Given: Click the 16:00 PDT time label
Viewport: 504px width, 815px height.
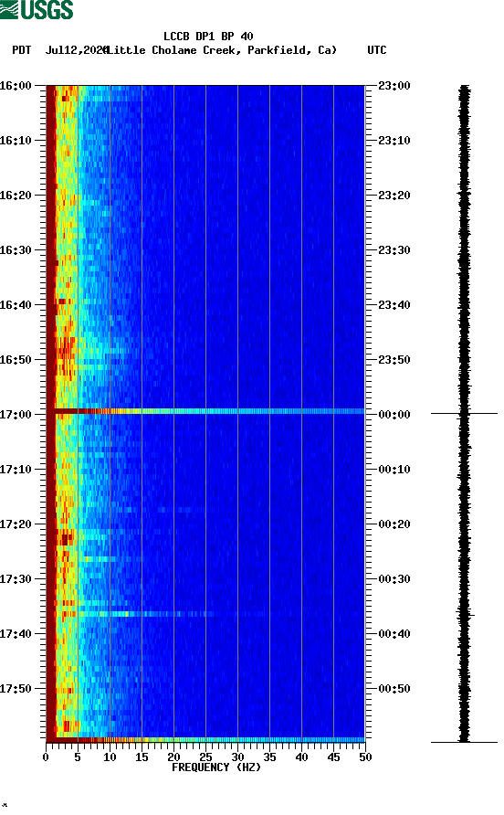Looking at the screenshot, I should [x=16, y=85].
